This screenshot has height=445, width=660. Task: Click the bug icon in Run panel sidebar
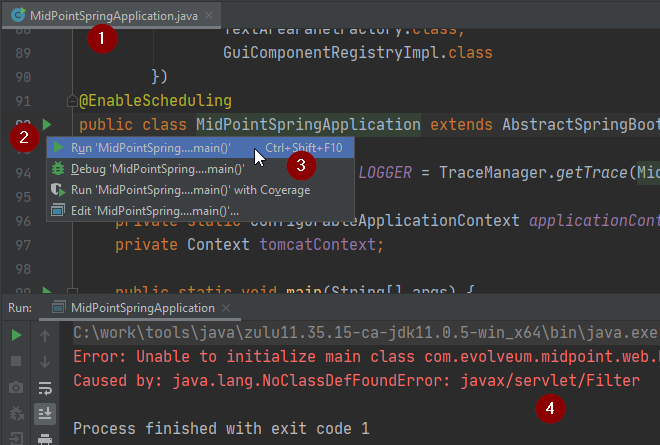click(17, 413)
